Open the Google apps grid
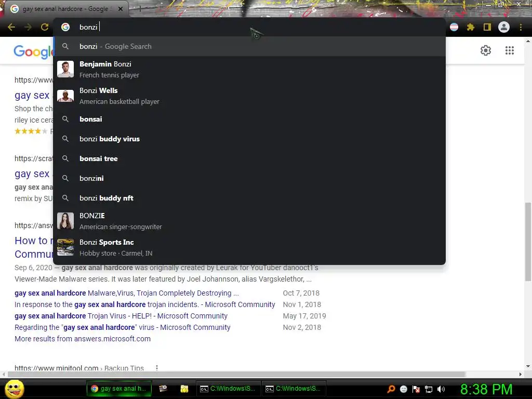Image resolution: width=532 pixels, height=399 pixels. [x=510, y=50]
